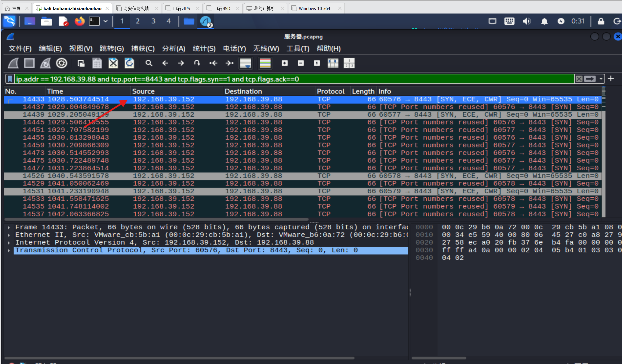Clear the display filter with X
The height and width of the screenshot is (364, 622).
pyautogui.click(x=579, y=79)
